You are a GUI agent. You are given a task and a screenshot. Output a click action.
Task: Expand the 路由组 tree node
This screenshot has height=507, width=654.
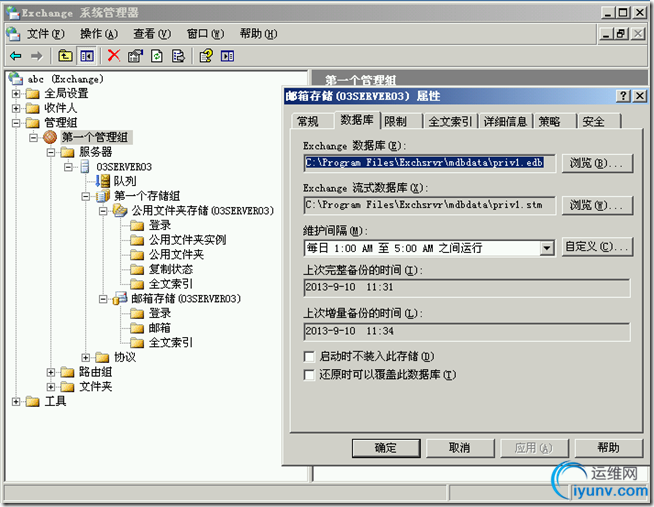(50, 372)
